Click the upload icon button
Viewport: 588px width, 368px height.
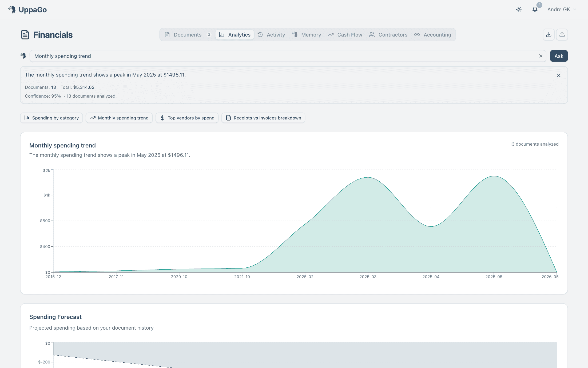[x=562, y=35]
